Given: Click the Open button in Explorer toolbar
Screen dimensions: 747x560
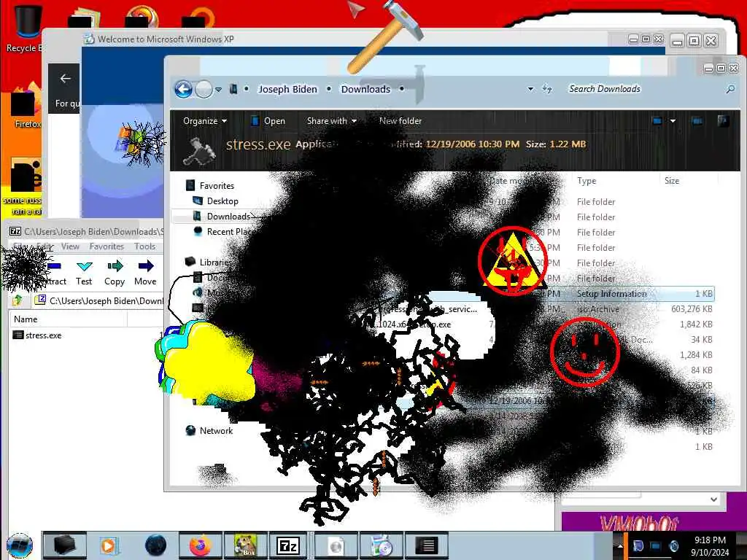Looking at the screenshot, I should 268,121.
